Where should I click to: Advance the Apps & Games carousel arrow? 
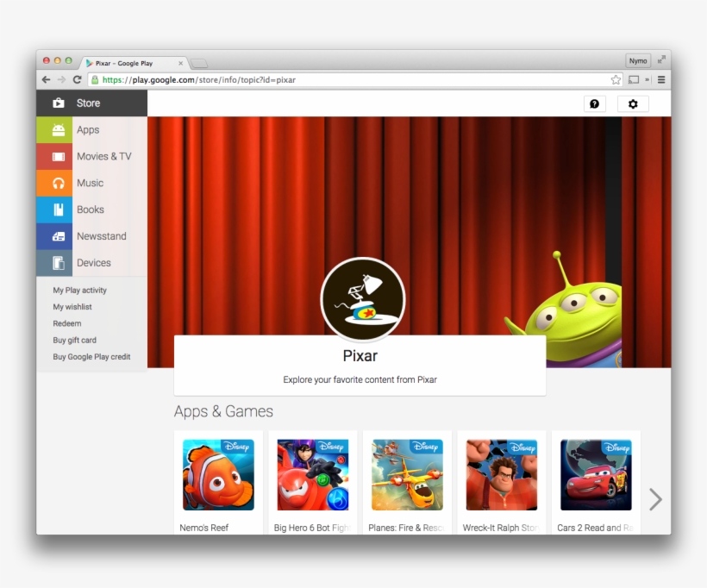pos(655,499)
